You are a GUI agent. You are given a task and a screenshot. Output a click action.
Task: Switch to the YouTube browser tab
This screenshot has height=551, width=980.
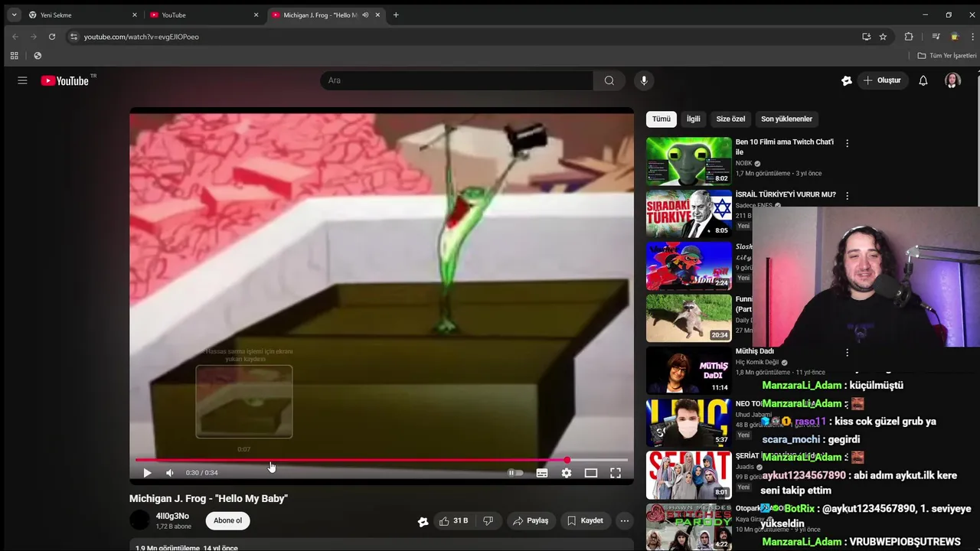[x=203, y=15]
